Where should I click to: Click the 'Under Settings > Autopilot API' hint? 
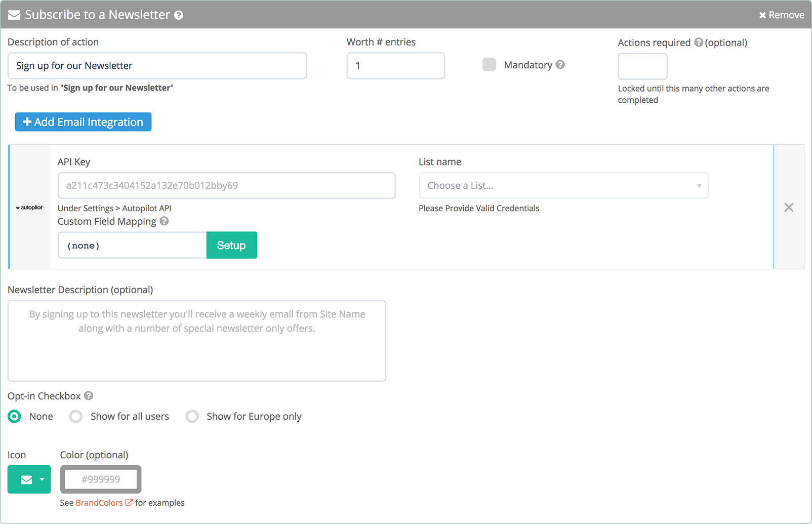coord(114,208)
